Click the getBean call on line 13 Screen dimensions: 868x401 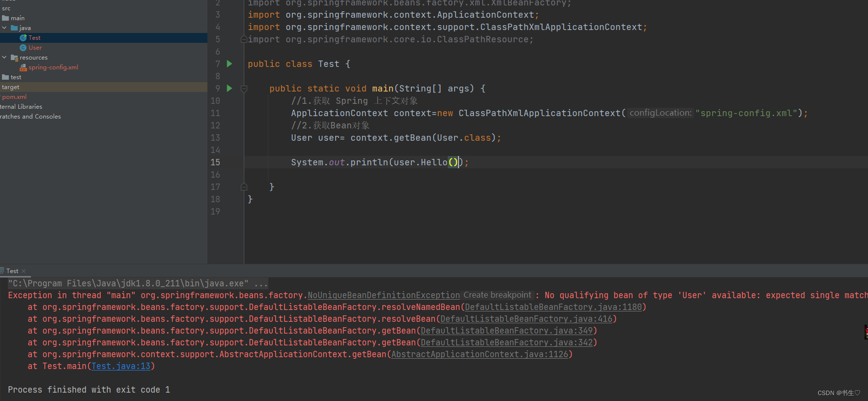pyautogui.click(x=412, y=138)
